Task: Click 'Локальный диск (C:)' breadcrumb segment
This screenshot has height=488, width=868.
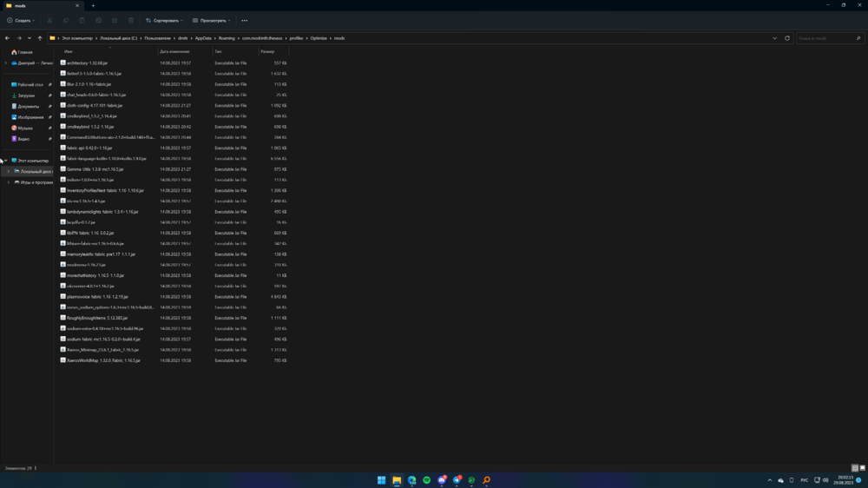Action: click(118, 38)
